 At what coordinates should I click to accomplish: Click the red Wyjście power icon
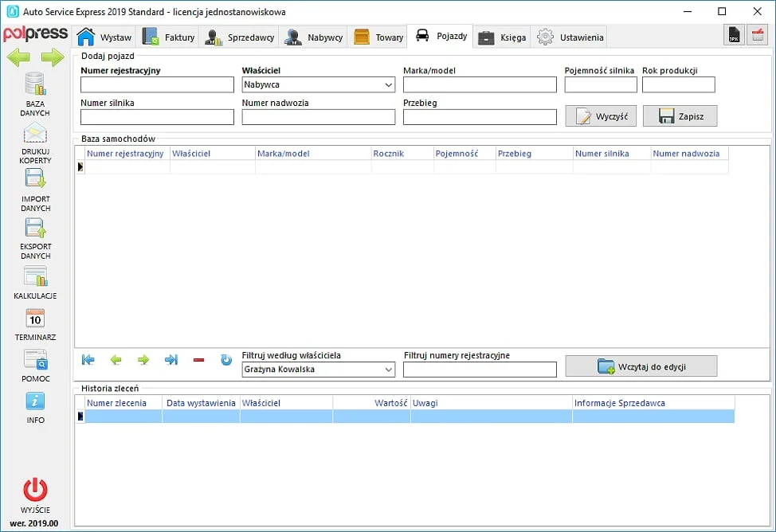(x=35, y=489)
